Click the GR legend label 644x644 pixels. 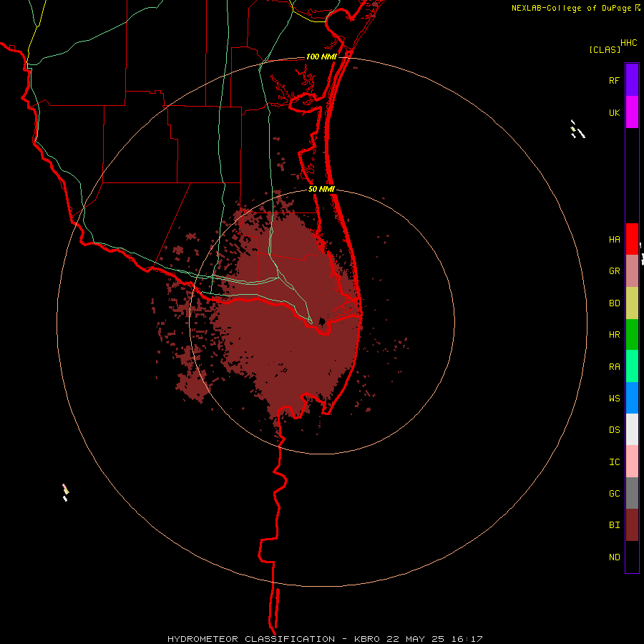(614, 271)
